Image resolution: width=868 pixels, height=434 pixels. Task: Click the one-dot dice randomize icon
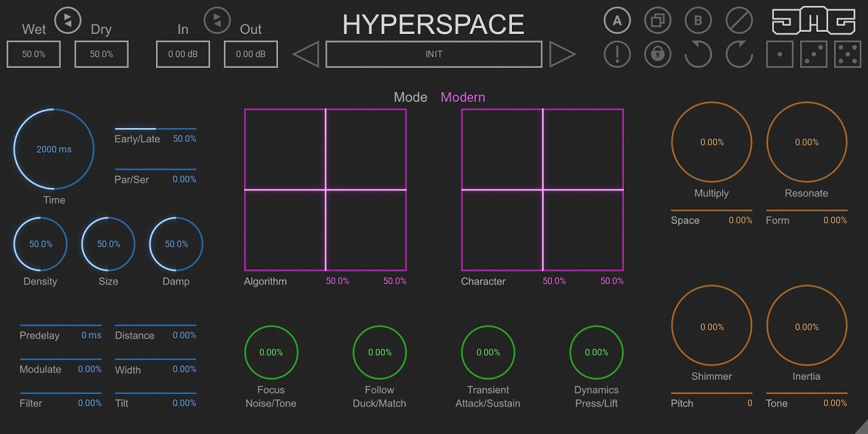point(780,54)
